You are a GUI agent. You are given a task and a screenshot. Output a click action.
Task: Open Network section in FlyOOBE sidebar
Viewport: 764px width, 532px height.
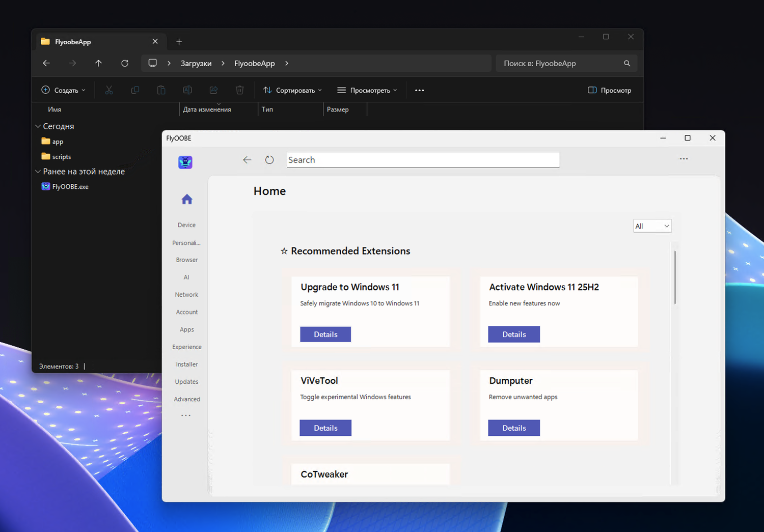(x=186, y=295)
